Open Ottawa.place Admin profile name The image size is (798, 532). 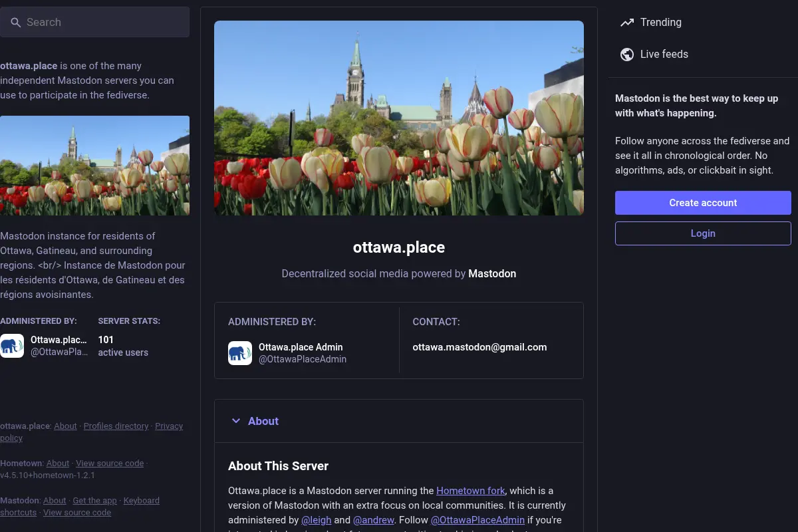(301, 347)
